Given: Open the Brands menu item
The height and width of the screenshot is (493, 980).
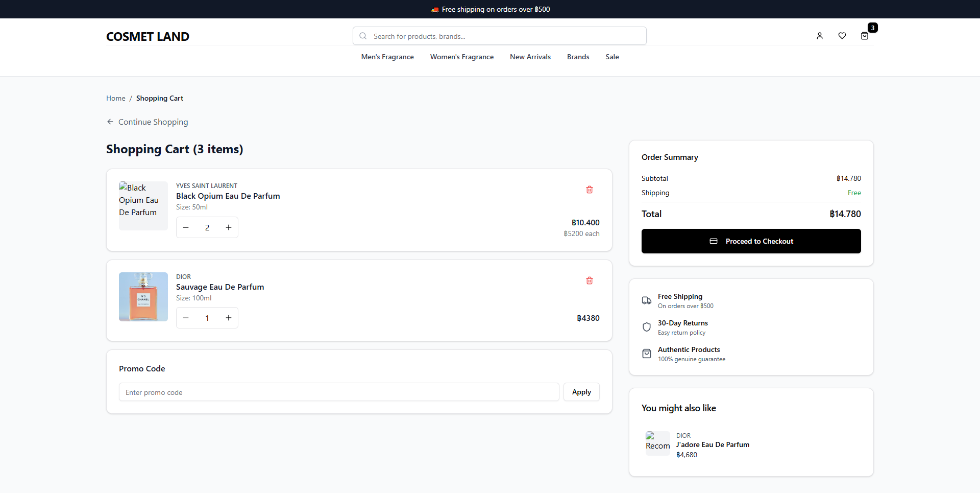Looking at the screenshot, I should tap(578, 57).
